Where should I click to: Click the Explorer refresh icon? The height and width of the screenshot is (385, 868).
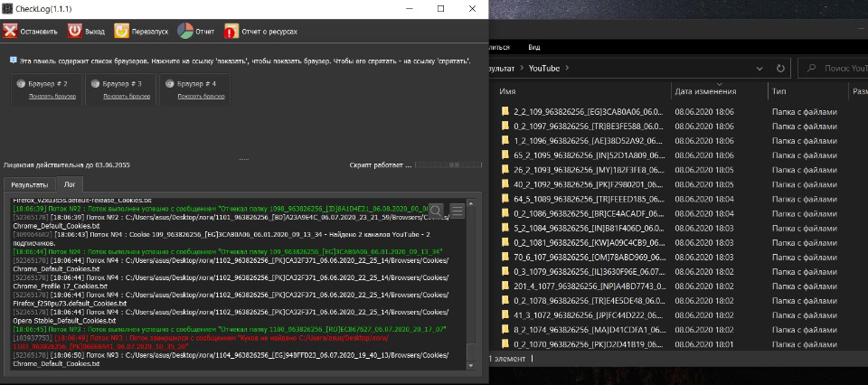coord(780,68)
